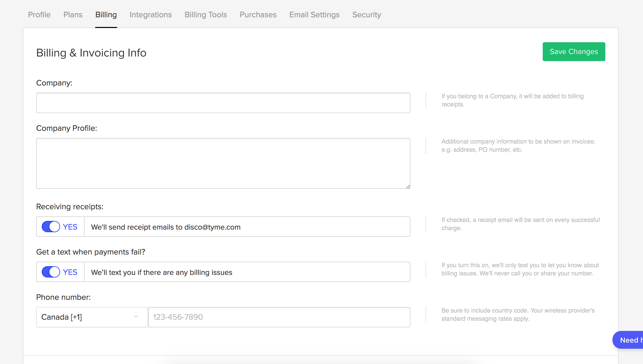The height and width of the screenshot is (364, 643).
Task: Click the Save Changes button
Action: click(x=574, y=52)
